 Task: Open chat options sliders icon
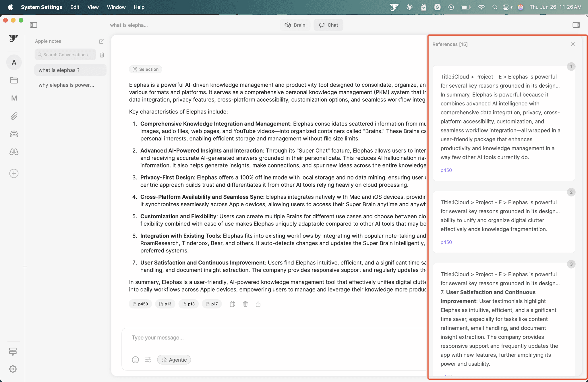click(x=148, y=360)
